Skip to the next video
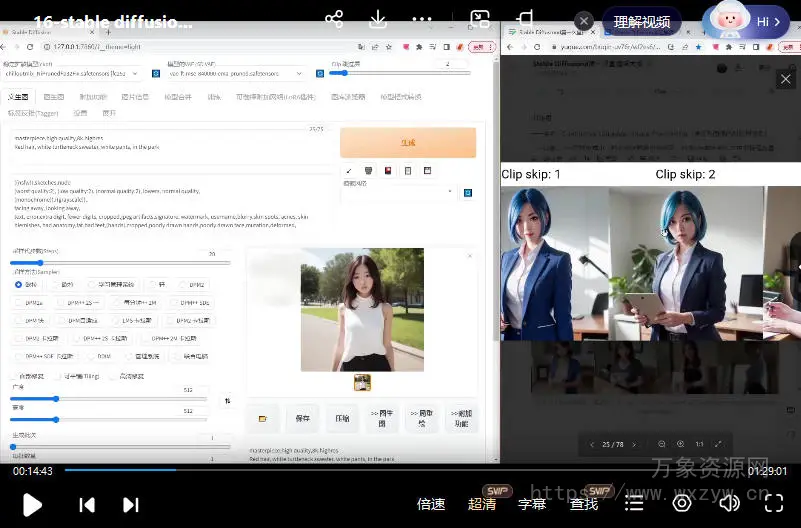 coord(130,504)
